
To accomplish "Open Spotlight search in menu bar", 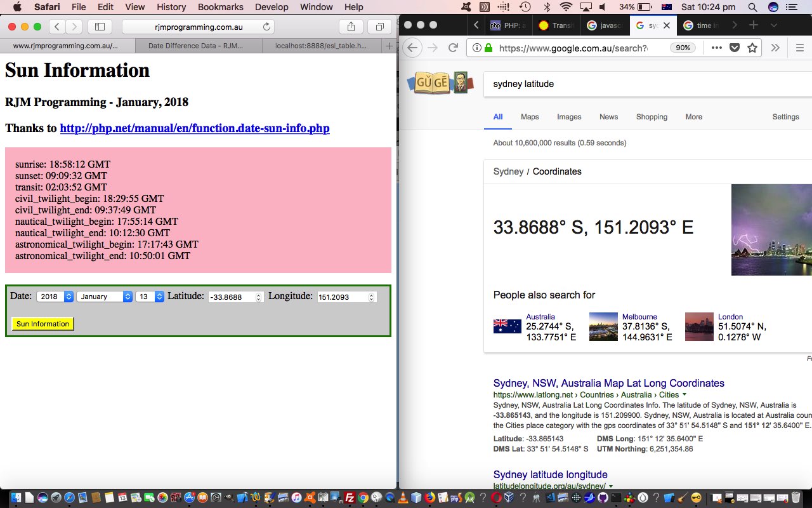I will click(x=752, y=7).
